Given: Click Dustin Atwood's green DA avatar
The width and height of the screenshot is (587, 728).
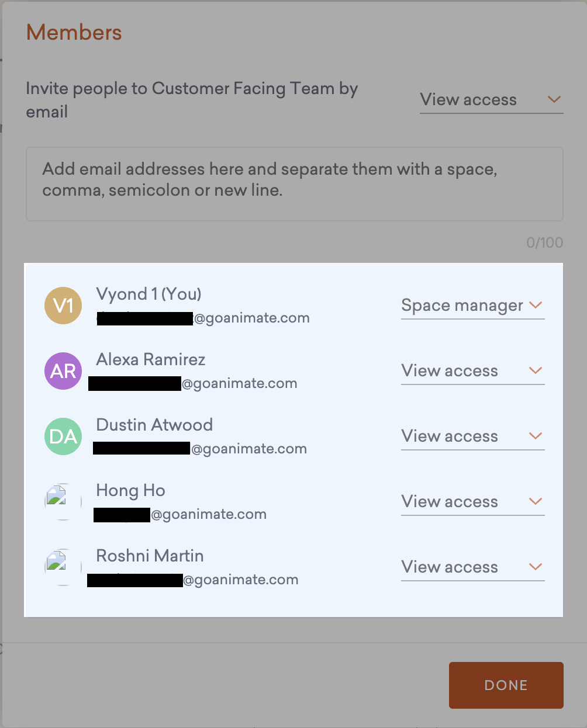Looking at the screenshot, I should coord(63,436).
